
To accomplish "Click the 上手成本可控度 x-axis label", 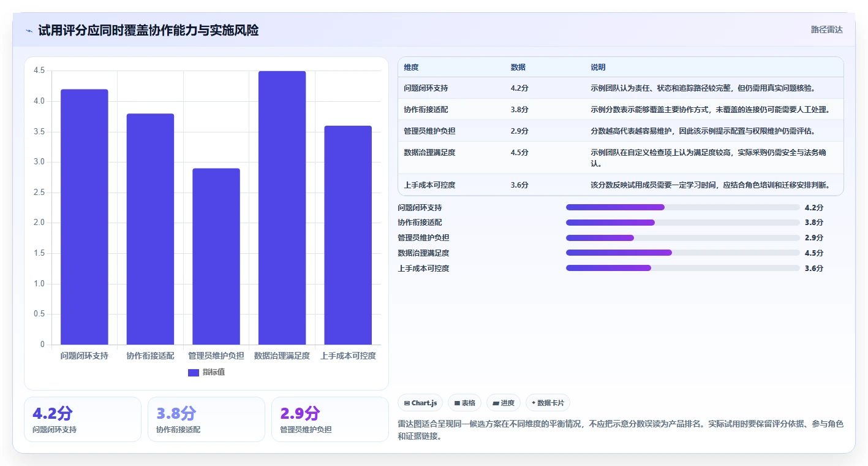I will pyautogui.click(x=348, y=356).
